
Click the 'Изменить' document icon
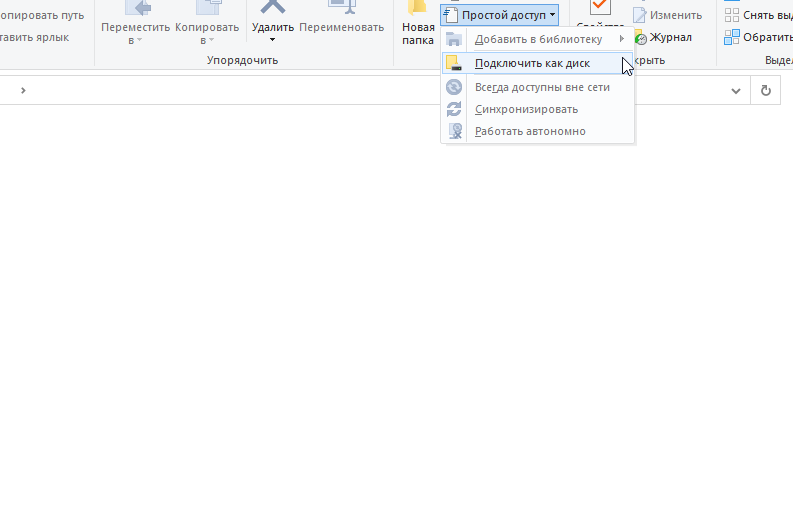(x=640, y=15)
